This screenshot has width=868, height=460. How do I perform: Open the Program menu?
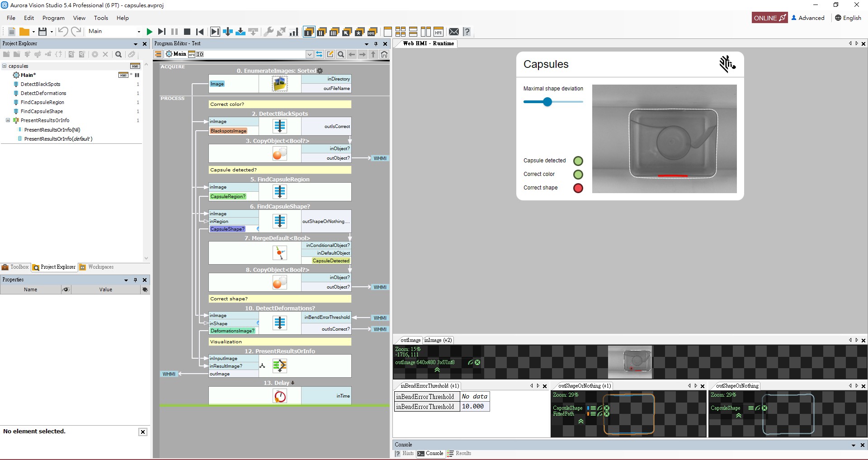pos(53,18)
